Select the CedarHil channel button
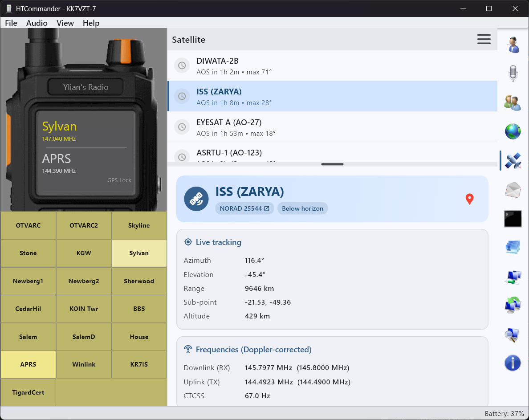This screenshot has height=420, width=529. [28, 309]
